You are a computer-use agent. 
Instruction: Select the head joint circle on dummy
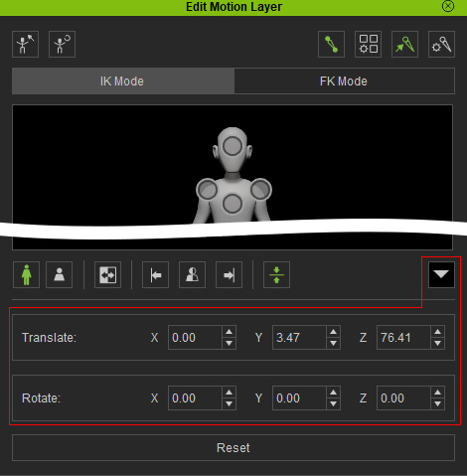pyautogui.click(x=233, y=146)
